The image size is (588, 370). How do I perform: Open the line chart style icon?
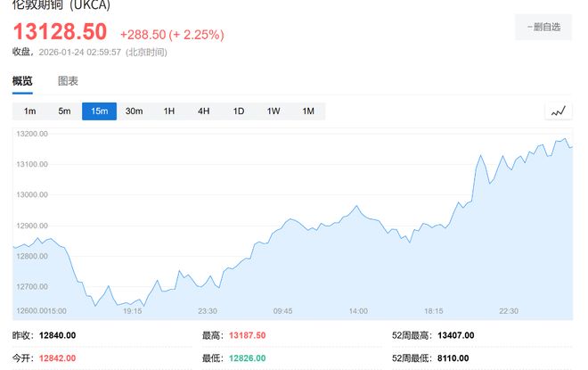tap(559, 111)
